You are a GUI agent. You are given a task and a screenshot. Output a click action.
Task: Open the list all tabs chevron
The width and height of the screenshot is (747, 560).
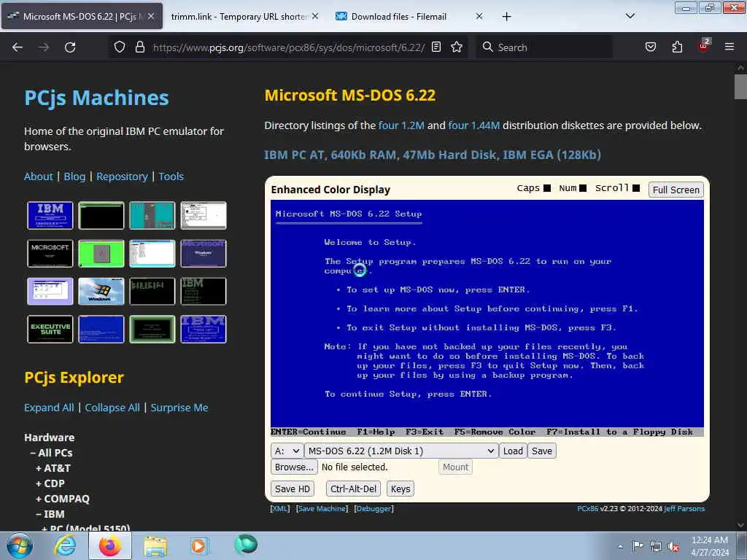pyautogui.click(x=630, y=16)
